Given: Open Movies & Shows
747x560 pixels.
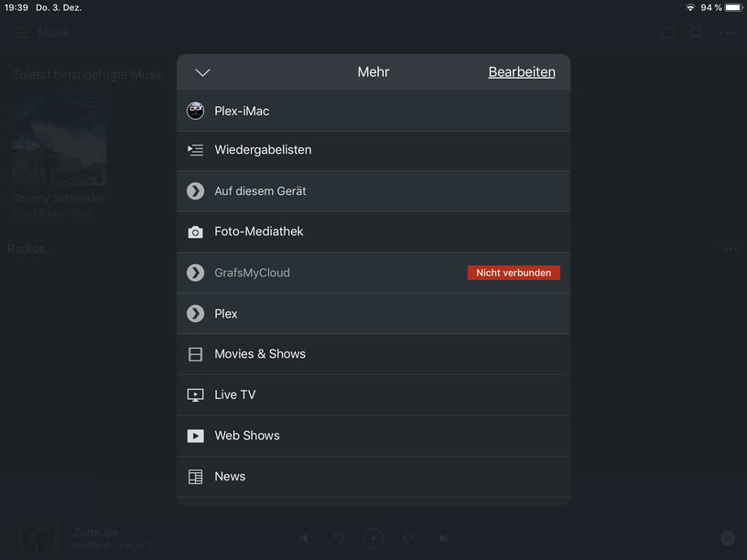Looking at the screenshot, I should click(x=373, y=354).
